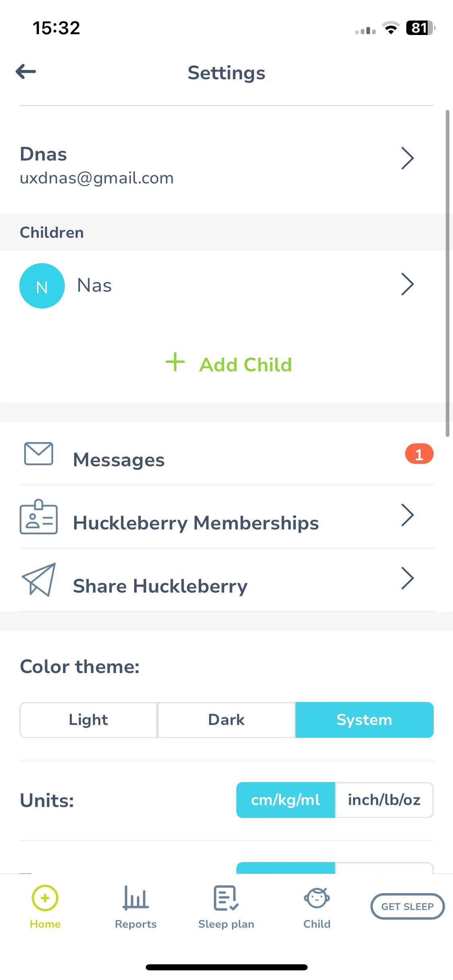
Task: Tap the GET SLEEP button
Action: 407,906
